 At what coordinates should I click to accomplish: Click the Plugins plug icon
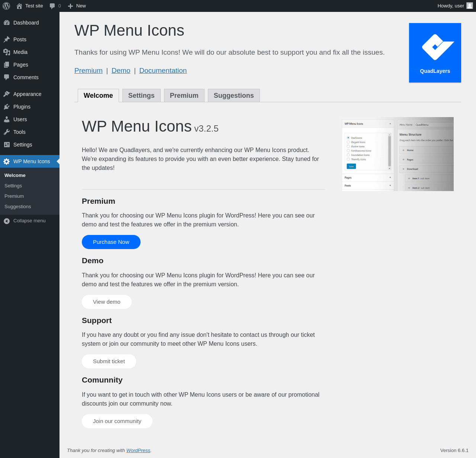coord(7,107)
